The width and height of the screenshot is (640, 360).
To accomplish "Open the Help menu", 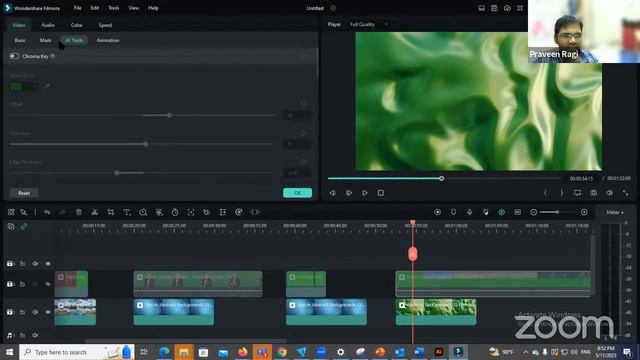I will (x=153, y=8).
